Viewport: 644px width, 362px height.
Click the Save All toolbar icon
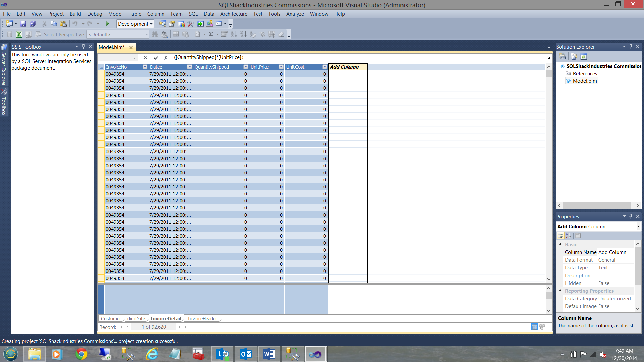point(33,24)
